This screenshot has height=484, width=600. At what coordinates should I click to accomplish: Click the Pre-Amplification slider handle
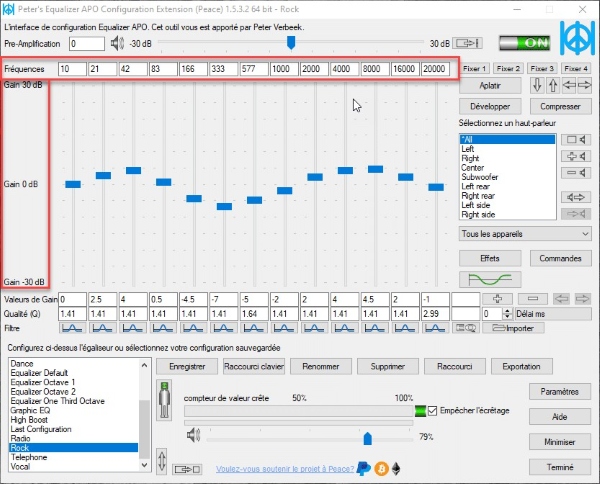pos(291,42)
